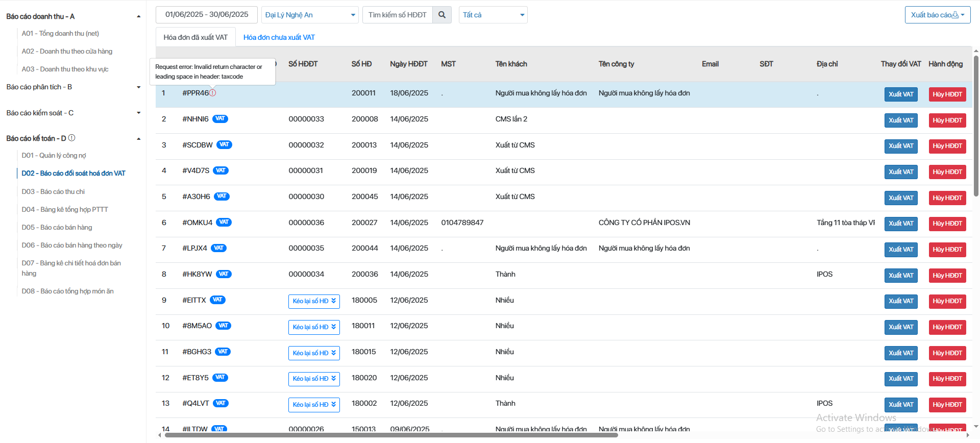Click the magnifier search icon button
Viewport: 980px width, 443px height.
coord(442,15)
